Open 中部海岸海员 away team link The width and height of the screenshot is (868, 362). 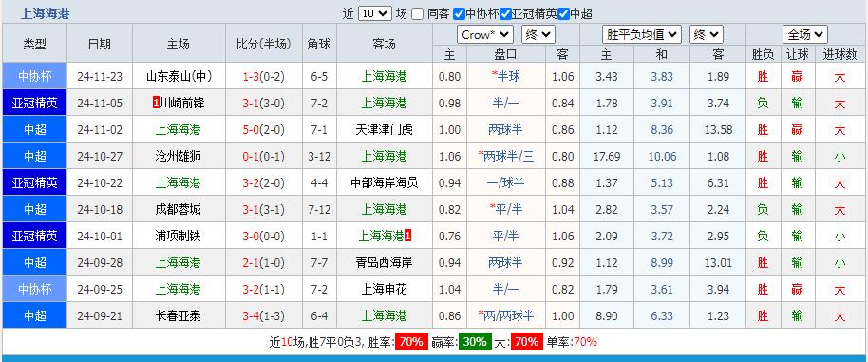(x=385, y=182)
